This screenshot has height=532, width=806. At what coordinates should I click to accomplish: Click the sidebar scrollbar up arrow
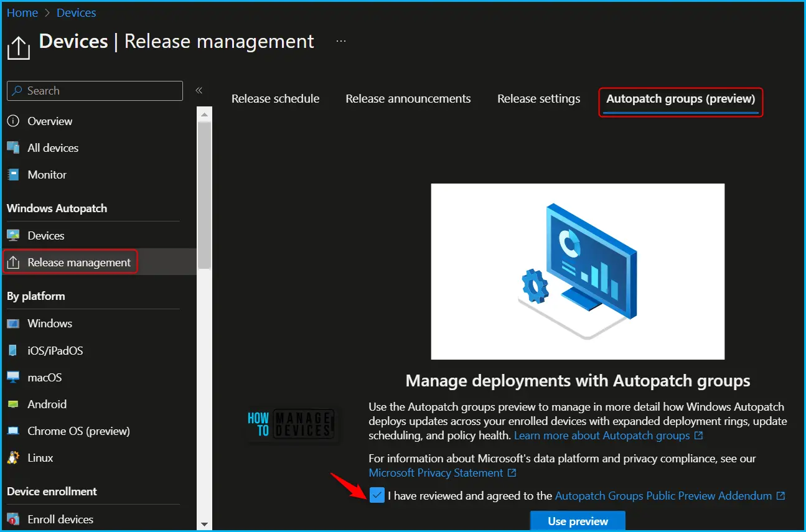click(x=204, y=114)
